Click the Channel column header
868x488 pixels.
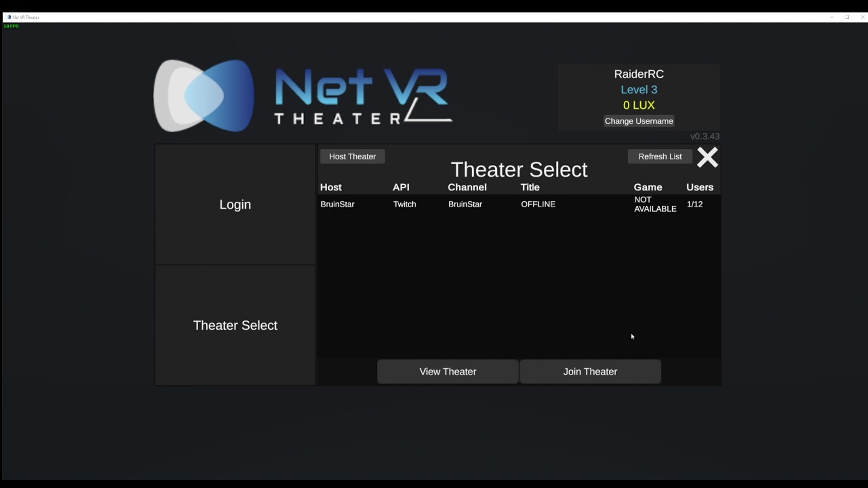pos(467,187)
